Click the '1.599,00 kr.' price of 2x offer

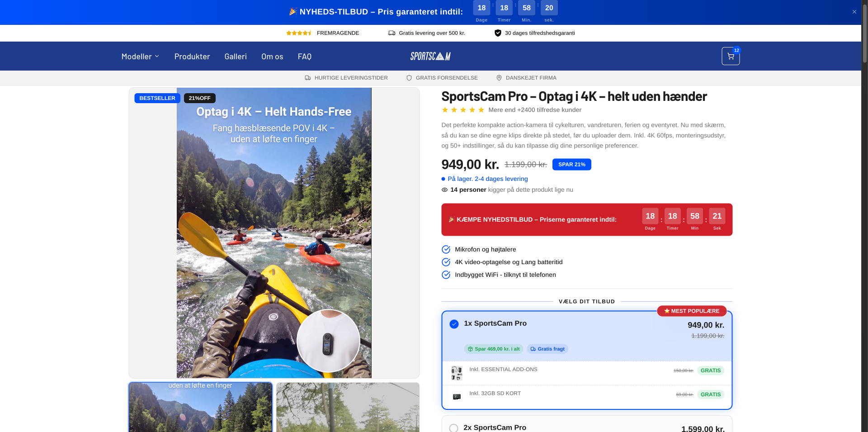(703, 429)
